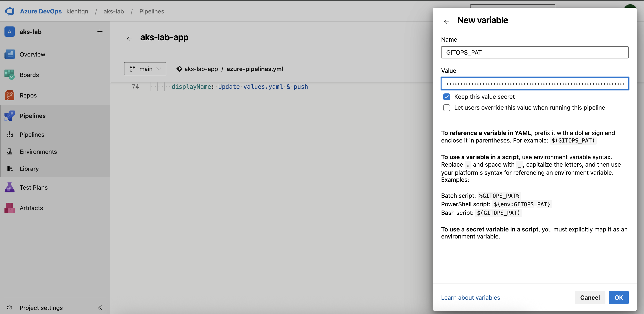Click the aks-lab-app page title
644x314 pixels.
pyautogui.click(x=164, y=37)
